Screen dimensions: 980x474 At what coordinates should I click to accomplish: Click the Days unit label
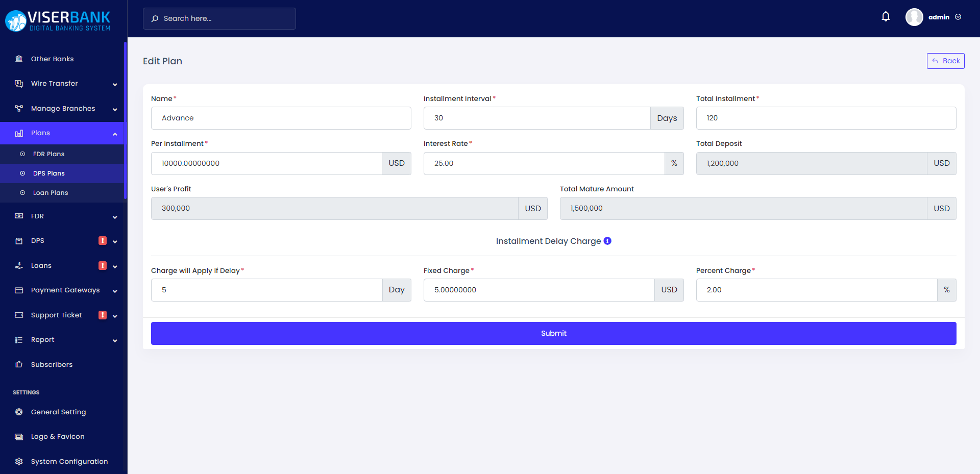pos(667,118)
